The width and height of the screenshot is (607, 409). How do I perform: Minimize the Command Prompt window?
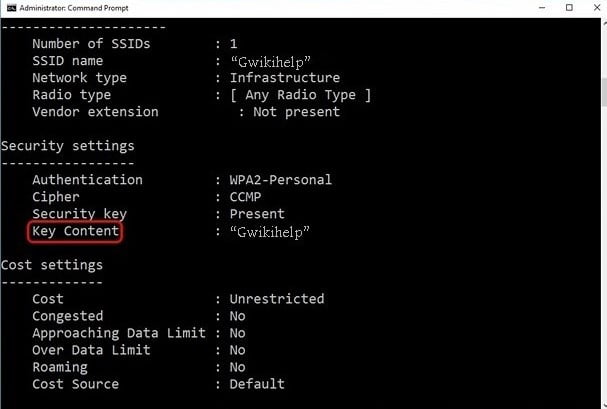542,8
